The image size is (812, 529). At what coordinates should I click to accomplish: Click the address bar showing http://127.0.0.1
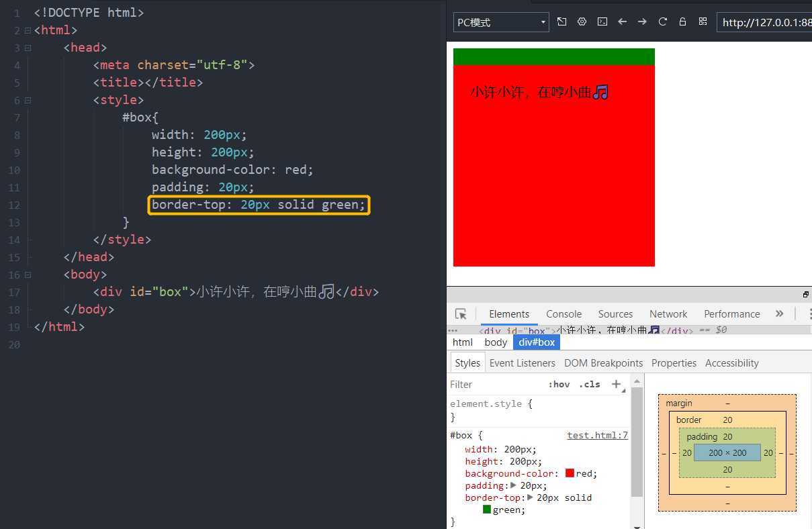pyautogui.click(x=764, y=22)
